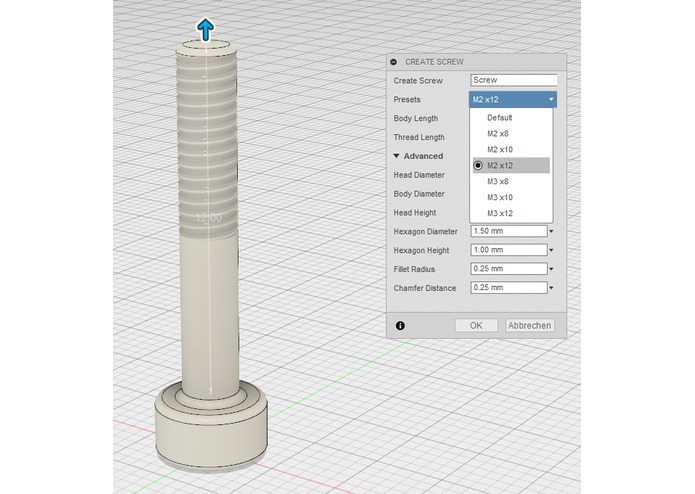
Task: Click the 12.00 dimension label on screw
Action: tap(209, 218)
